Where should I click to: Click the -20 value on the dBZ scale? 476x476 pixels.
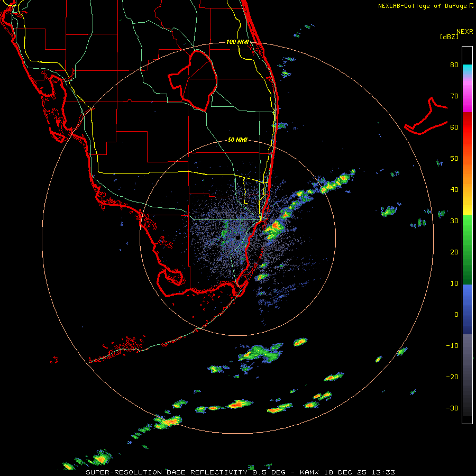(x=452, y=377)
